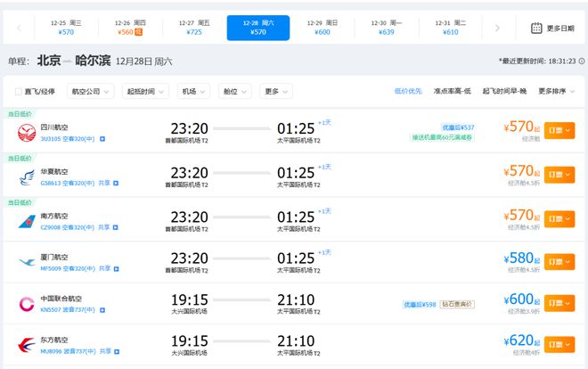Click the 优惠后¥537 discount tag
The height and width of the screenshot is (369, 588).
(x=458, y=127)
